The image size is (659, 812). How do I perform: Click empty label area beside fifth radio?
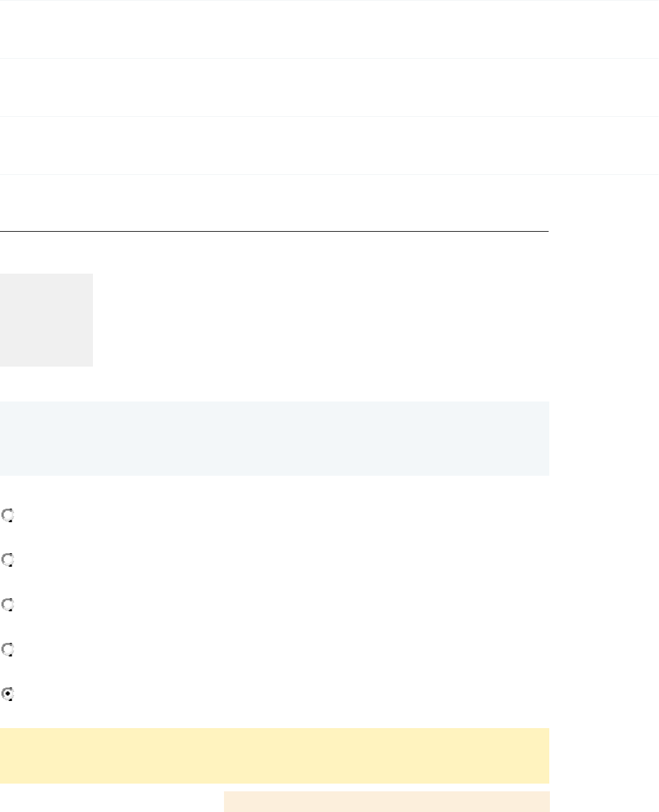coord(129,695)
